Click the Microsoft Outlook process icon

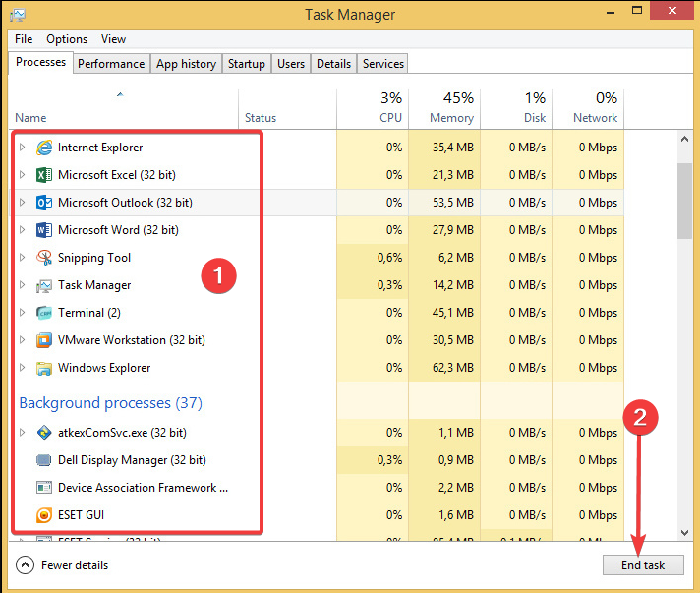click(x=43, y=203)
